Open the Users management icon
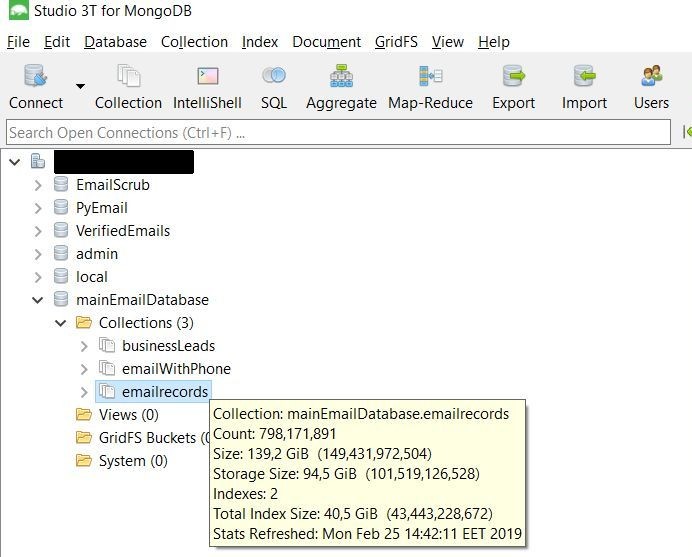This screenshot has height=557, width=692. point(651,77)
